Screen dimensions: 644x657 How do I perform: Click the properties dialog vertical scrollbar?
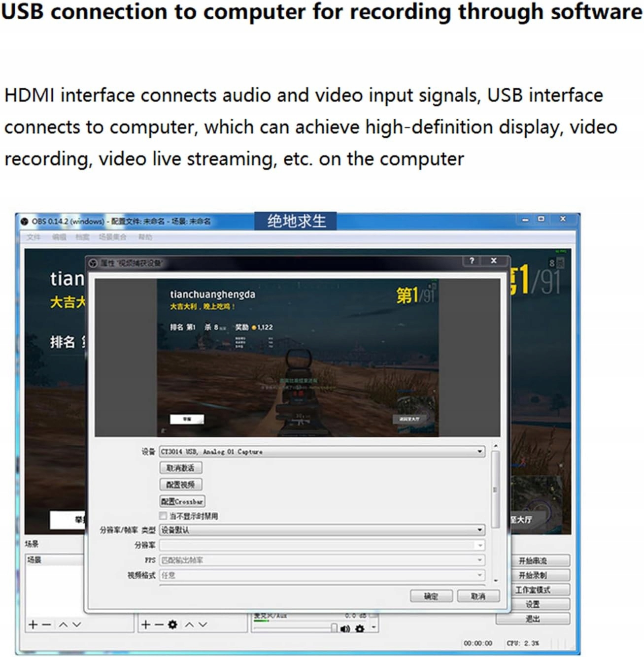[x=495, y=490]
